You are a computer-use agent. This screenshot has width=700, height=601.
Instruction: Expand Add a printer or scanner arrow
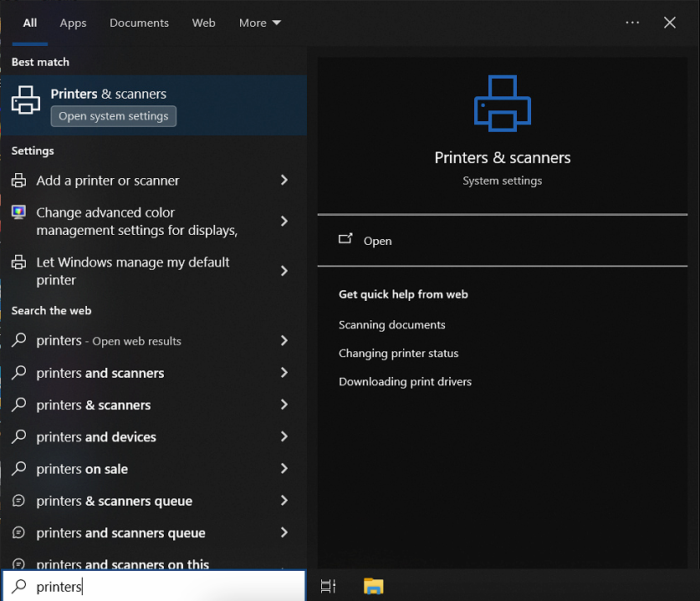tap(284, 180)
